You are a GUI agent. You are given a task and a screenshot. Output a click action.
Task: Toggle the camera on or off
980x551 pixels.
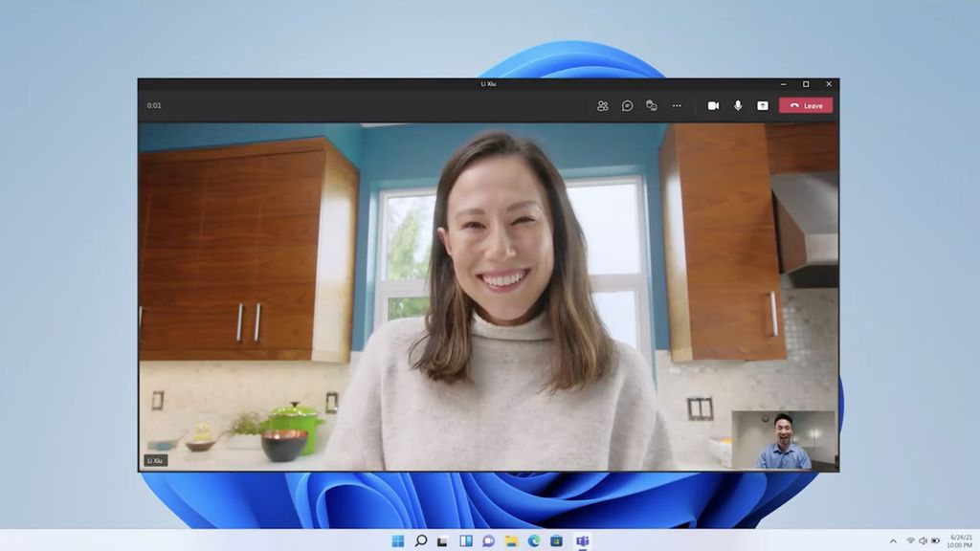pyautogui.click(x=713, y=106)
